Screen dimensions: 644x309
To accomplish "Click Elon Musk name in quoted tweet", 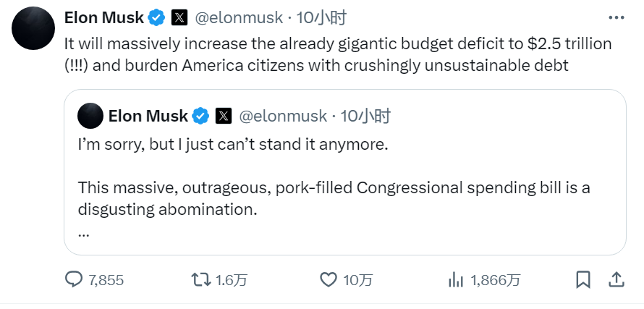I will tap(148, 116).
